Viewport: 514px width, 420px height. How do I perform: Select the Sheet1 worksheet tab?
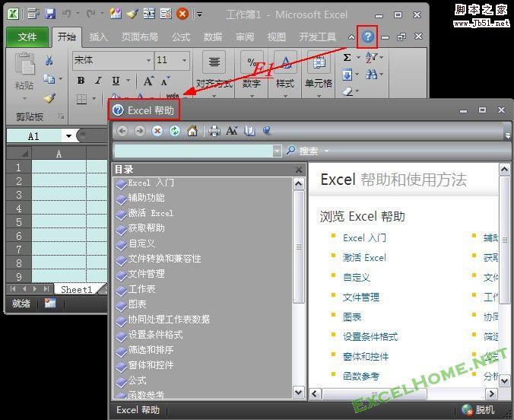click(x=76, y=289)
